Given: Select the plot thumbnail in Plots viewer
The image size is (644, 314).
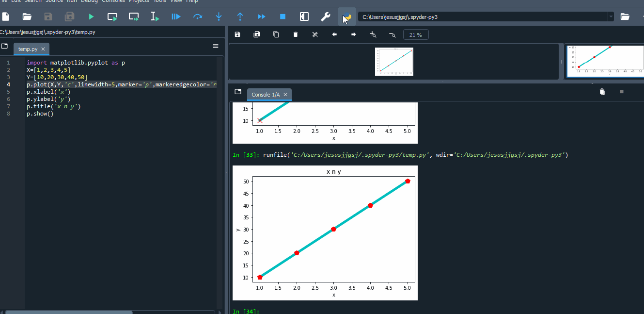Looking at the screenshot, I should pos(394,62).
